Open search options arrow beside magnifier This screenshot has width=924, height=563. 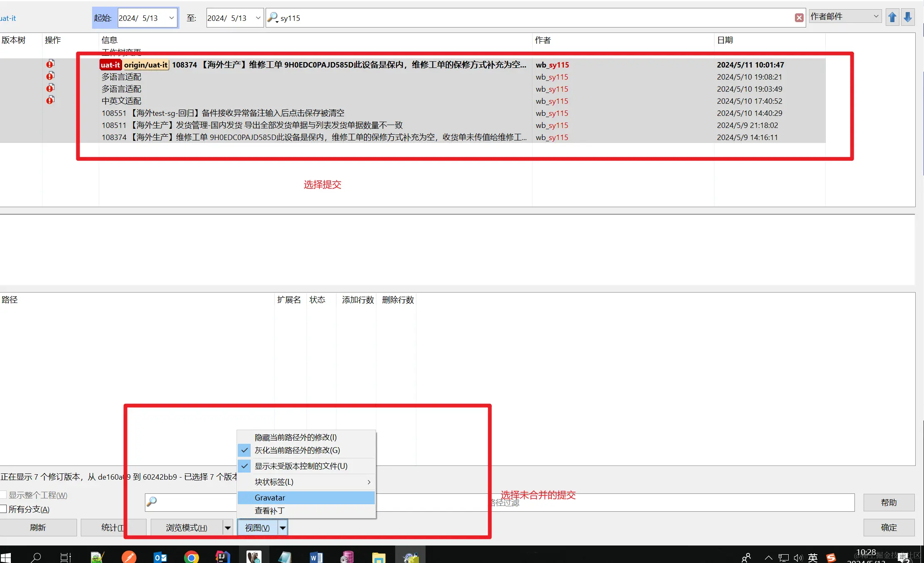tap(277, 21)
